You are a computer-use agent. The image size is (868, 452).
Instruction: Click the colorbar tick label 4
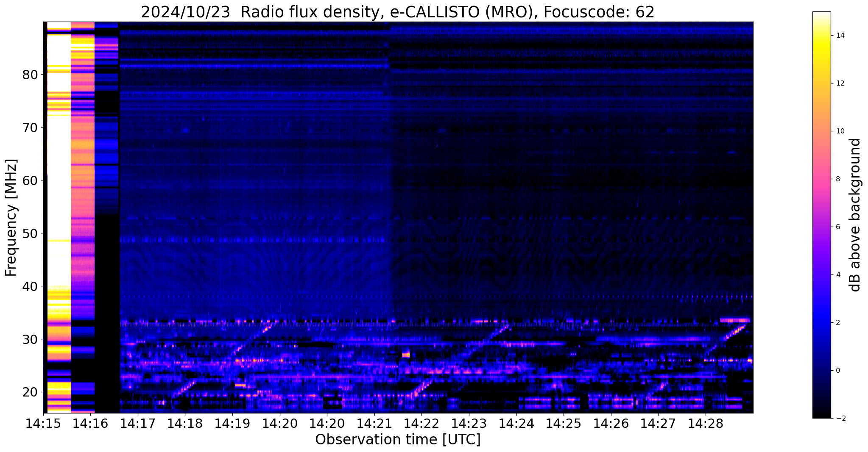(x=837, y=275)
